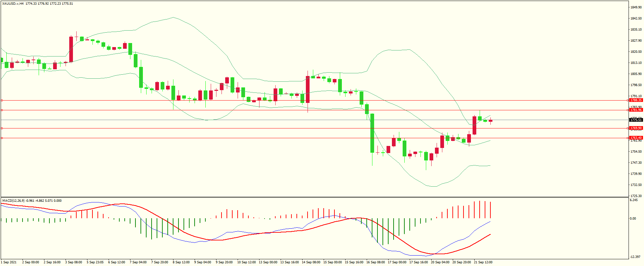This screenshot has width=644, height=266.
Task: Click the 9 Sep 20:00 time axis label
Action: tap(224, 262)
